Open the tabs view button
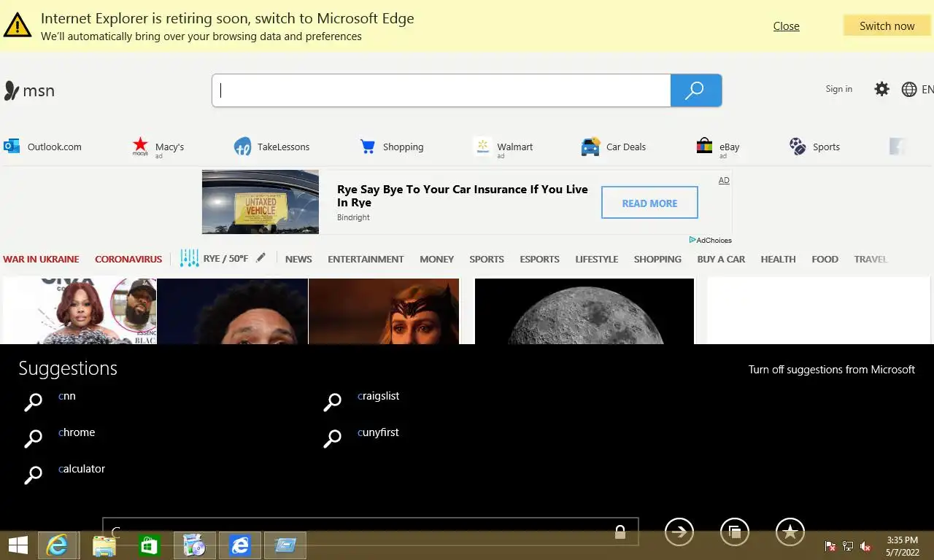The height and width of the screenshot is (560, 934). (x=735, y=532)
